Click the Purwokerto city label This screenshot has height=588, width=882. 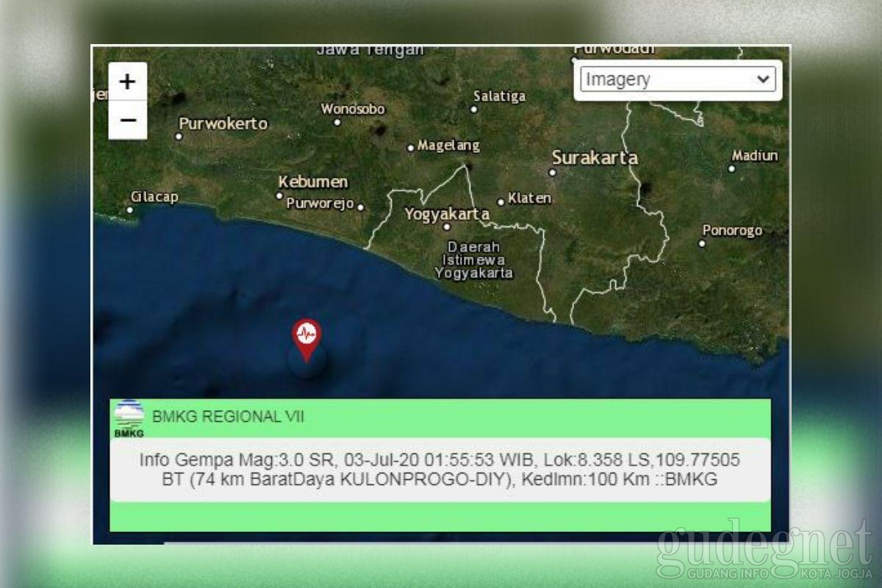click(x=223, y=123)
